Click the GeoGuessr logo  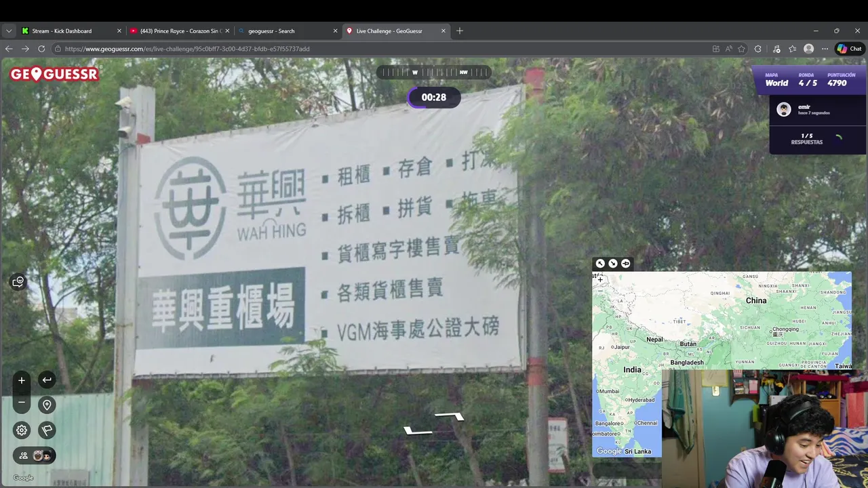54,74
